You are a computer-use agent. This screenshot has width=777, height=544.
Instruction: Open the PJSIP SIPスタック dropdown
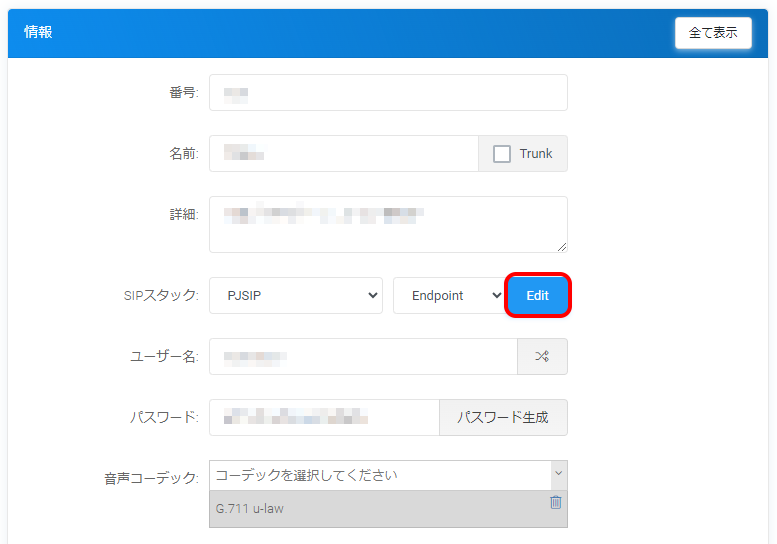pyautogui.click(x=295, y=296)
